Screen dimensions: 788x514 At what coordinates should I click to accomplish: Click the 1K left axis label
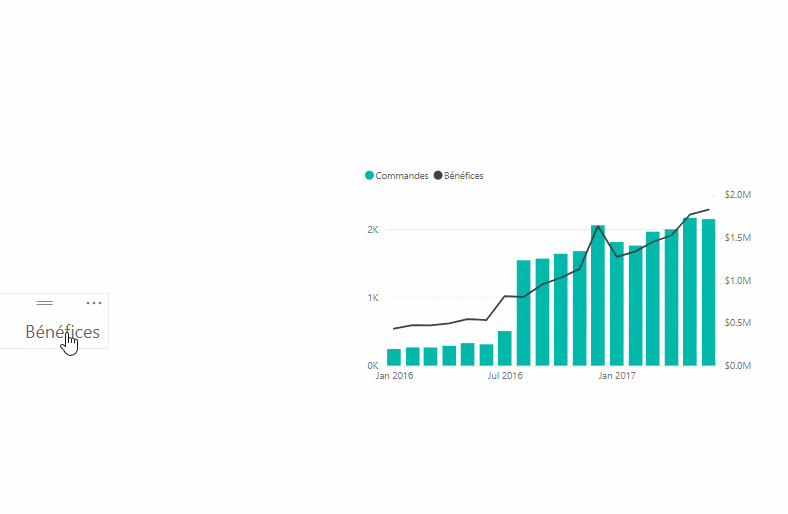[x=373, y=297]
